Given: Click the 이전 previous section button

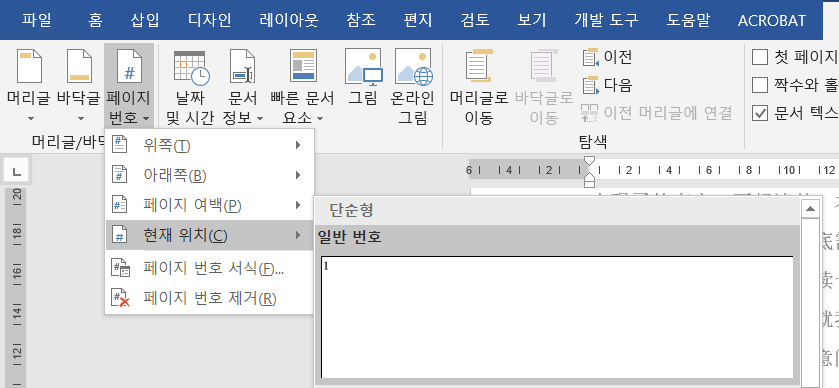Looking at the screenshot, I should tap(607, 57).
